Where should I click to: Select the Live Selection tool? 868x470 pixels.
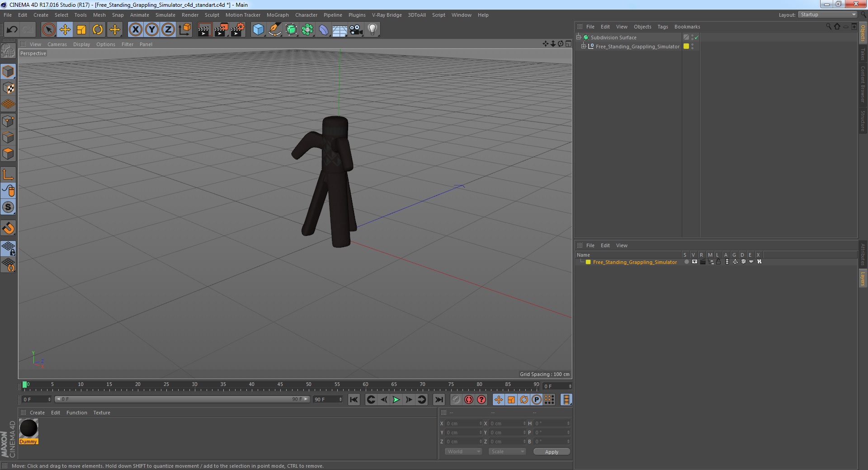tap(48, 30)
